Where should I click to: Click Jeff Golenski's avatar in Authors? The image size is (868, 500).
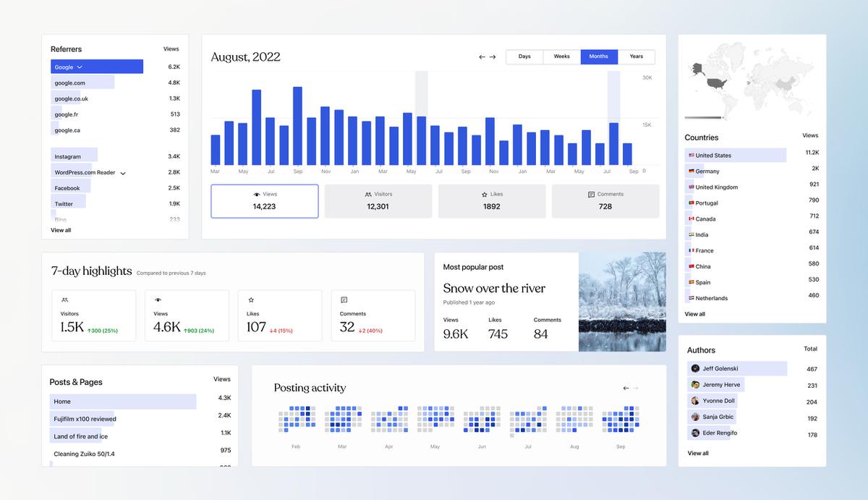pos(695,368)
